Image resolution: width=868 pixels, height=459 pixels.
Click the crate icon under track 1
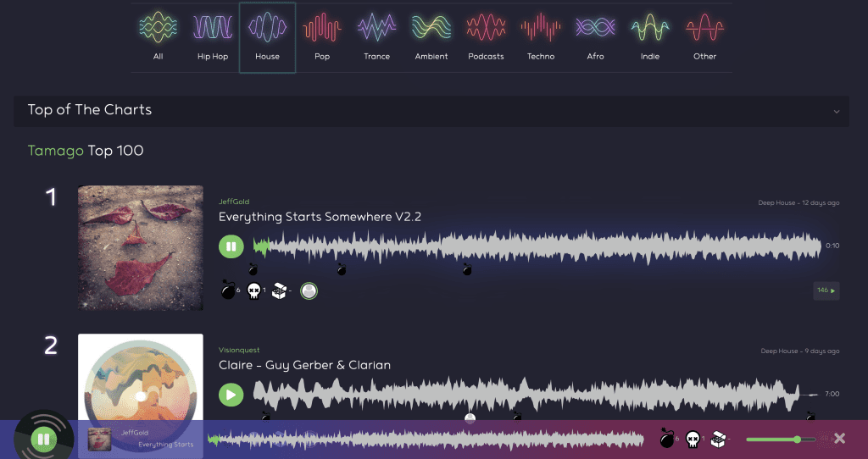pos(279,290)
